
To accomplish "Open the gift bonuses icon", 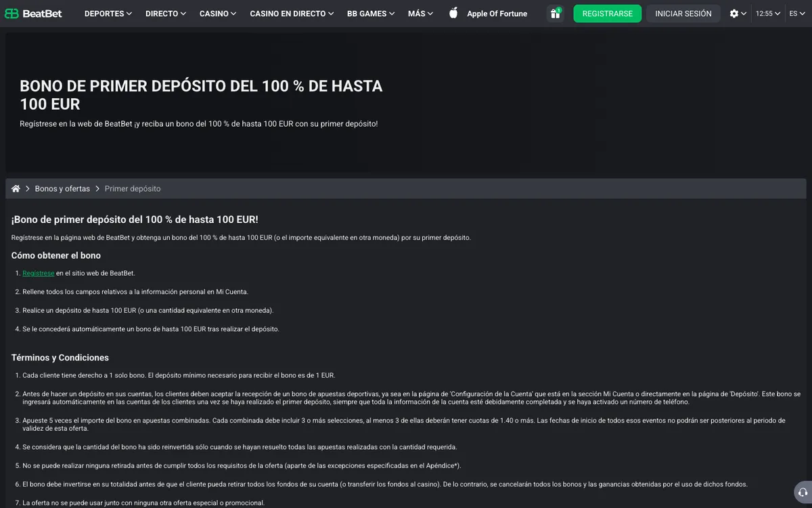I will 555,14.
